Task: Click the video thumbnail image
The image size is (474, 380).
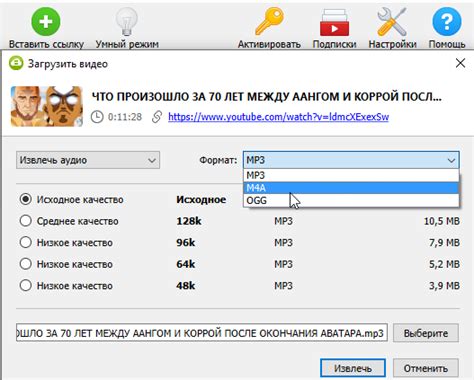Action: point(47,106)
